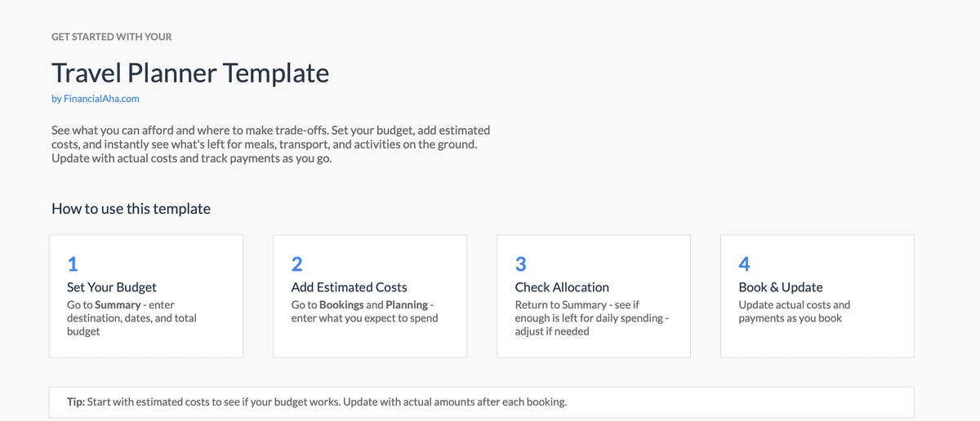Click the intro paragraph about trade-offs
The width and height of the screenshot is (980, 421).
point(270,144)
